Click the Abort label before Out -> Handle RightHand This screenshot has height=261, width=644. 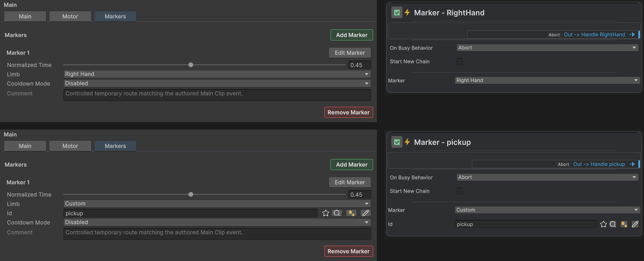click(x=554, y=35)
